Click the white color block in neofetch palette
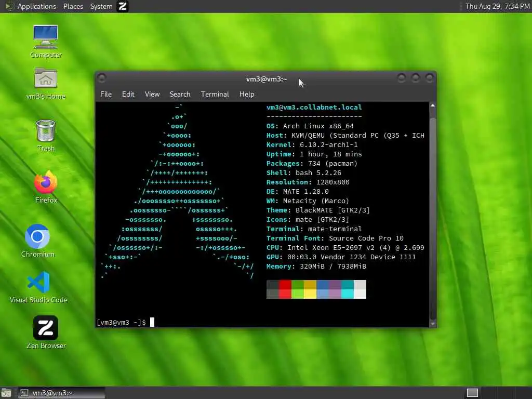 (360, 289)
